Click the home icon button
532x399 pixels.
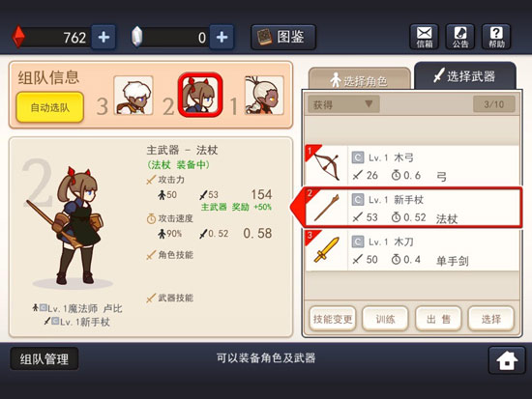click(x=507, y=360)
